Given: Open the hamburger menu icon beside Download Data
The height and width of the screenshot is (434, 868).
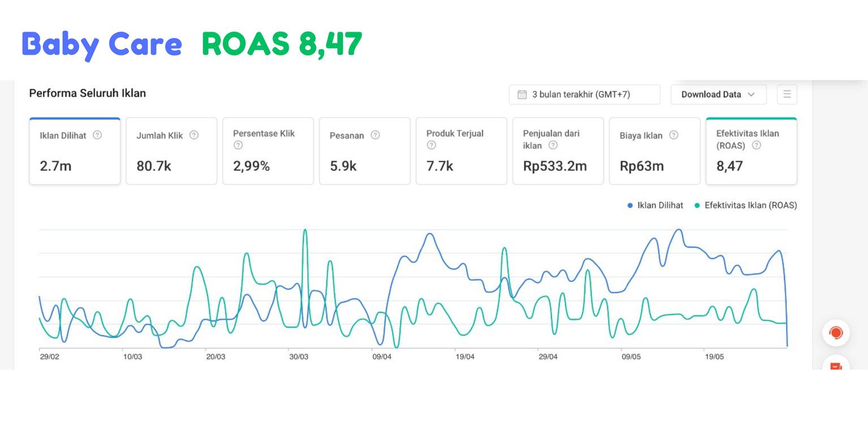Looking at the screenshot, I should click(787, 94).
